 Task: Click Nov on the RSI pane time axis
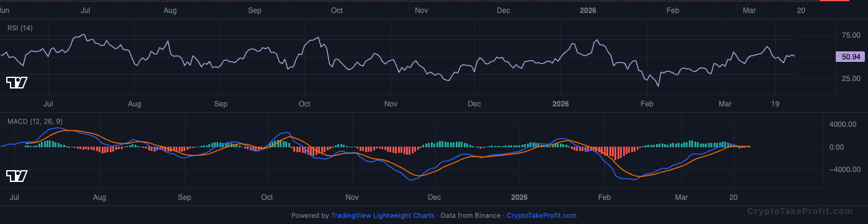390,104
